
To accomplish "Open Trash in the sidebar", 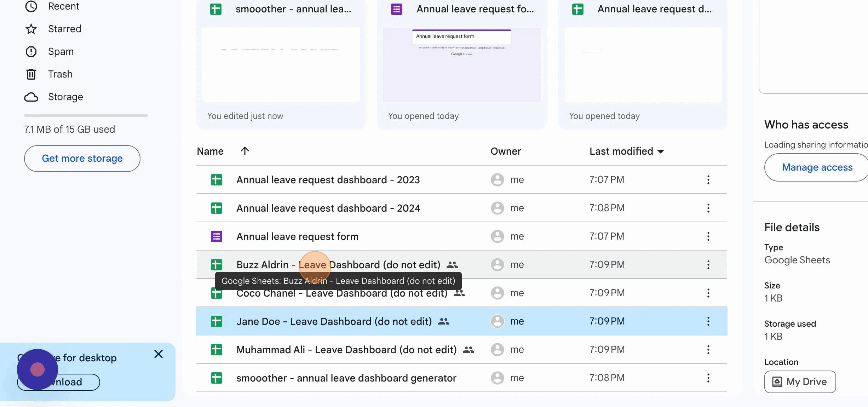I will (x=60, y=74).
